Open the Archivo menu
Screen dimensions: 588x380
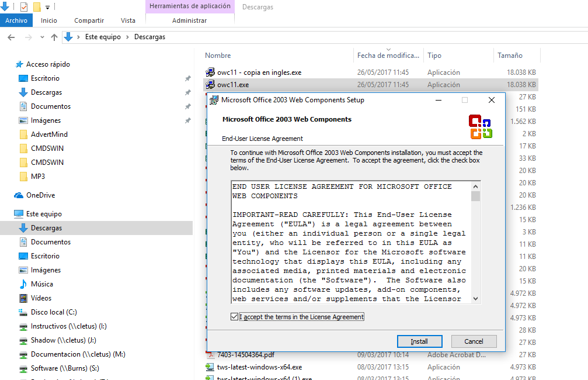(x=16, y=20)
